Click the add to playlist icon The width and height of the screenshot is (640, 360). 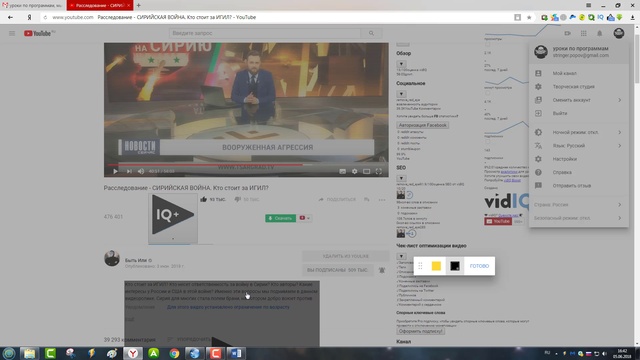coord(367,199)
